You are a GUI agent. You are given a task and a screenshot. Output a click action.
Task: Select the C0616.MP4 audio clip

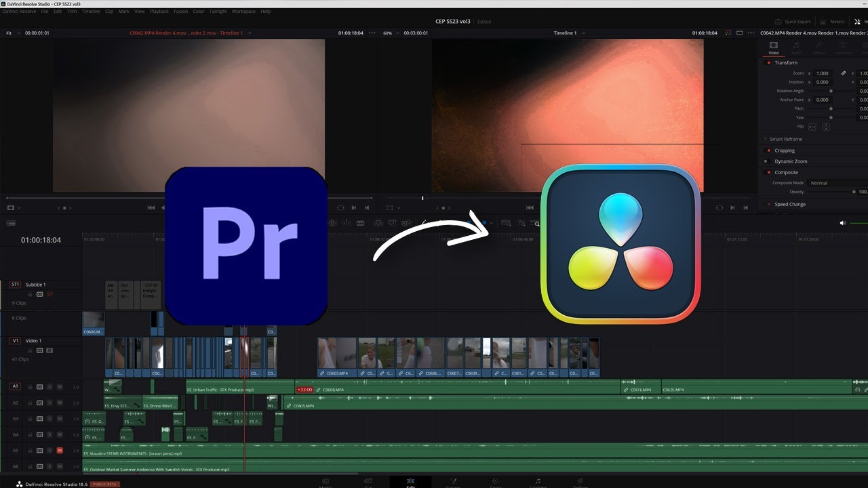tap(641, 387)
